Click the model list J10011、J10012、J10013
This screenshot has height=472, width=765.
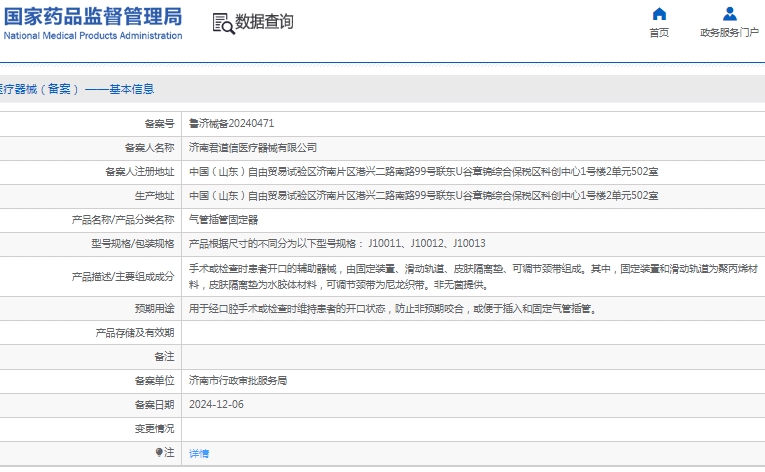pos(427,244)
